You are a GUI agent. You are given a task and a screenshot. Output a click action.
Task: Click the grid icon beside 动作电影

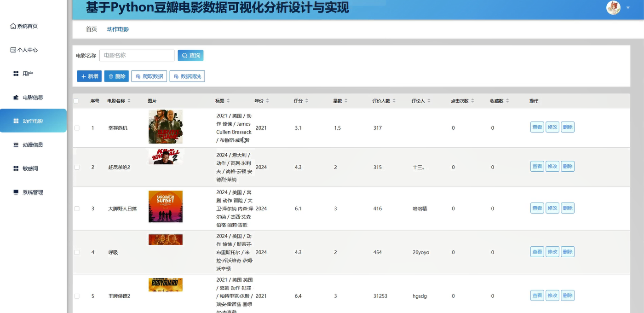tap(16, 121)
